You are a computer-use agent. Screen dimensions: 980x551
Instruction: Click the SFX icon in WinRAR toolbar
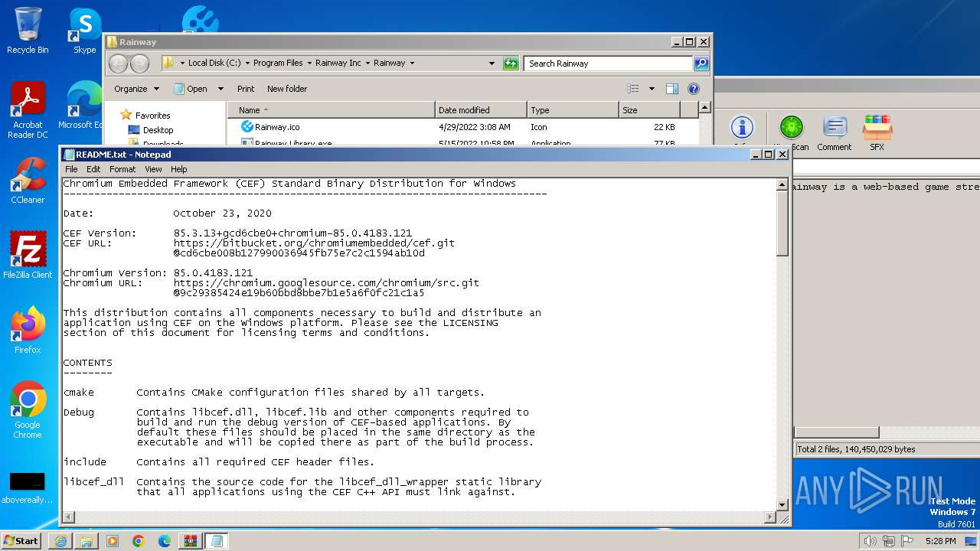pyautogui.click(x=877, y=132)
